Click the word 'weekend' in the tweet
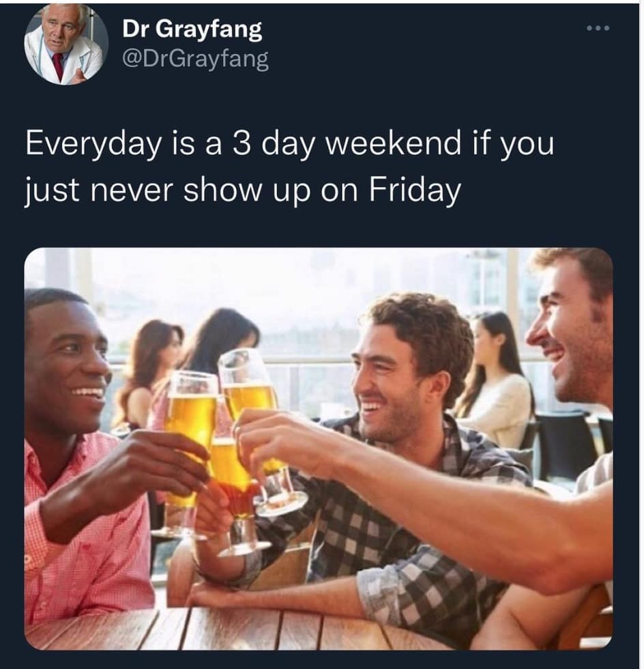 394,144
